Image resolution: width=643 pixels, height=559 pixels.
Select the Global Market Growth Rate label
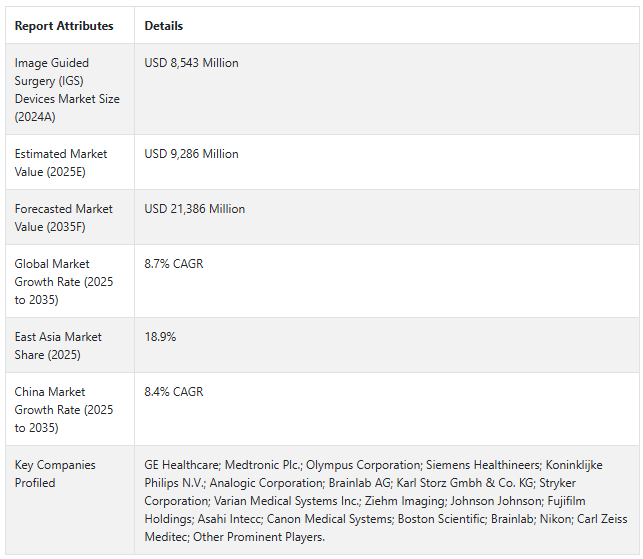[x=64, y=282]
